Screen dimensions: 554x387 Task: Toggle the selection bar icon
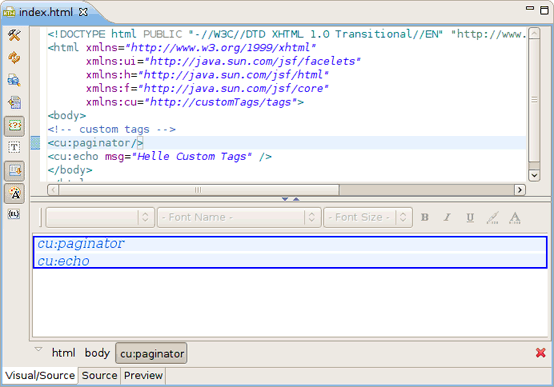[x=14, y=171]
